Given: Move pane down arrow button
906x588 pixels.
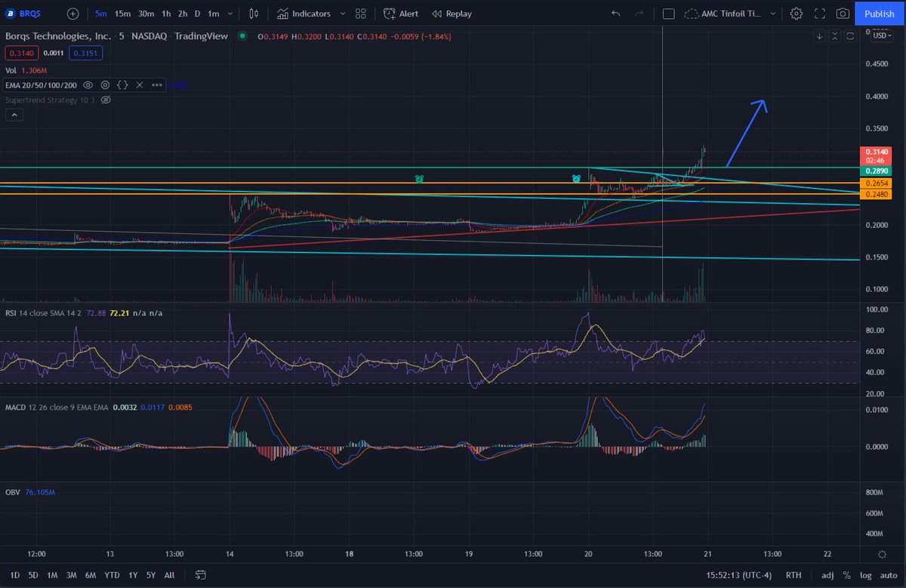Looking at the screenshot, I should pyautogui.click(x=820, y=36).
